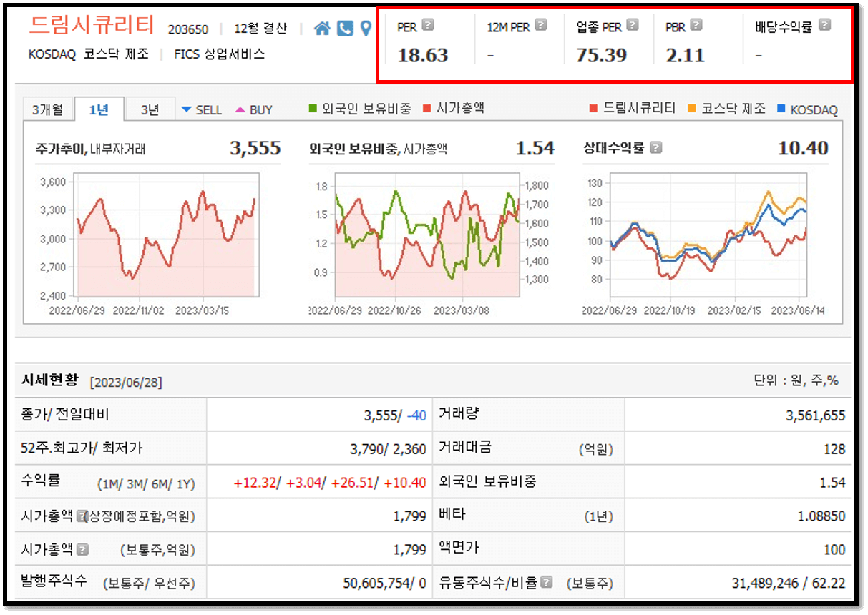This screenshot has height=615, width=868.
Task: Click 액면가 value 100
Action: tap(834, 550)
